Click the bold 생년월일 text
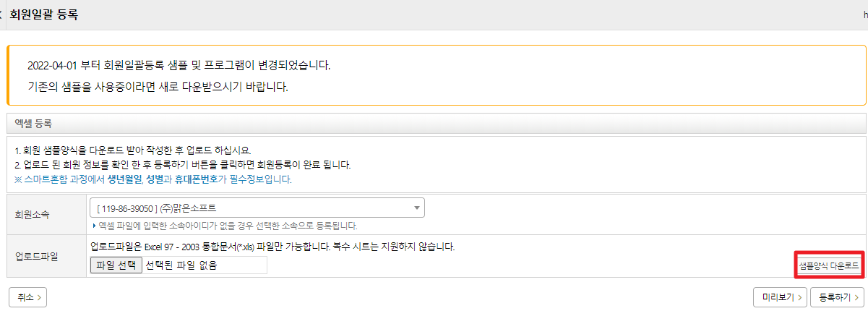 pos(125,179)
